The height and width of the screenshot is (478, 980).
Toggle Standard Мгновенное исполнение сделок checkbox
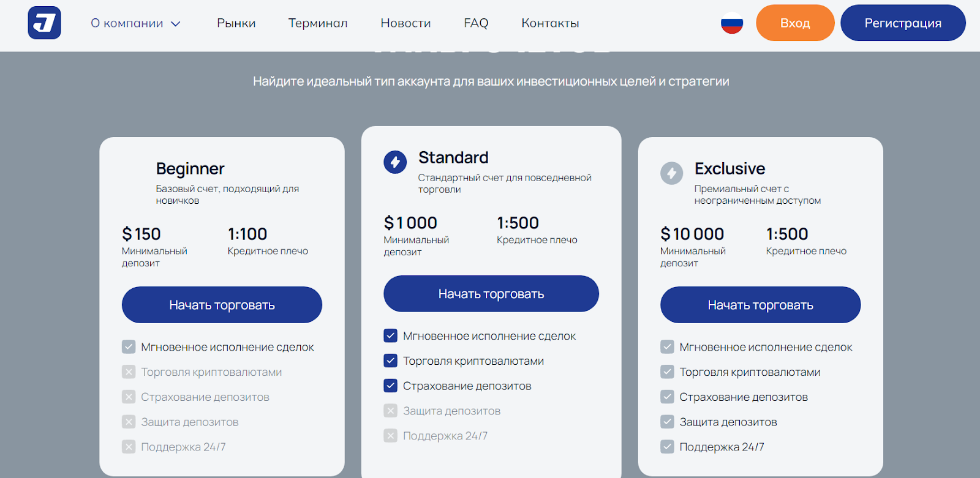390,336
